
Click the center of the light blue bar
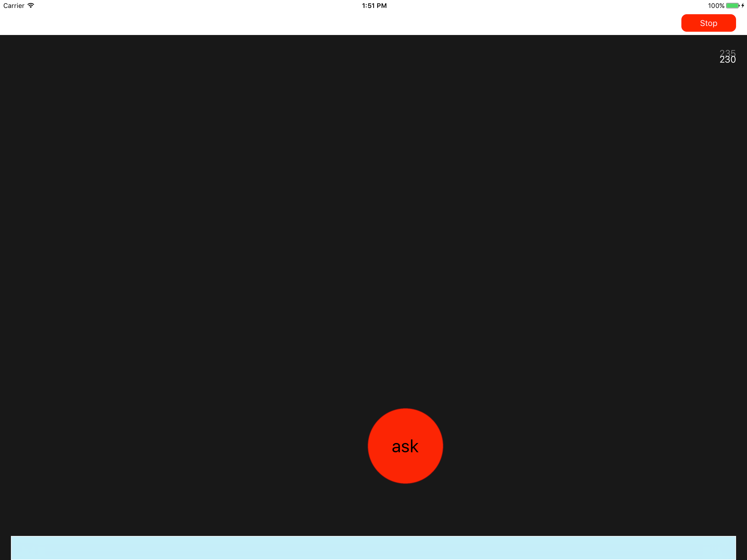tap(373, 548)
